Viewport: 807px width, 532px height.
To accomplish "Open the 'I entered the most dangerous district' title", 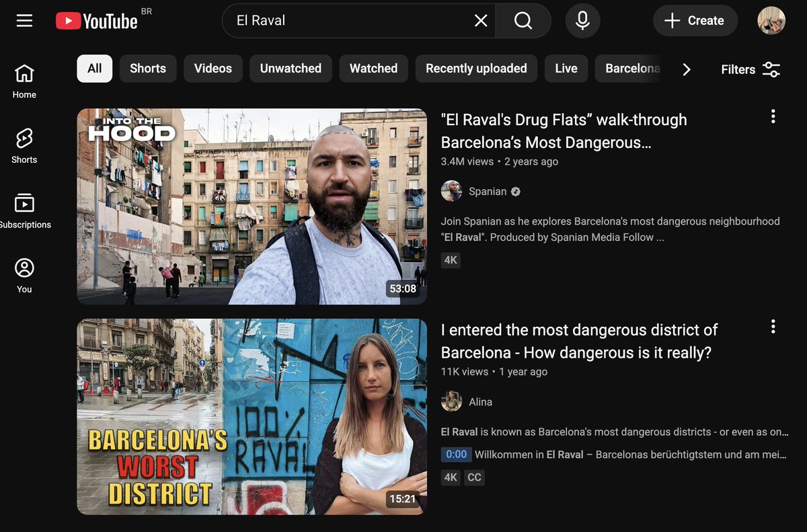I will pyautogui.click(x=580, y=341).
